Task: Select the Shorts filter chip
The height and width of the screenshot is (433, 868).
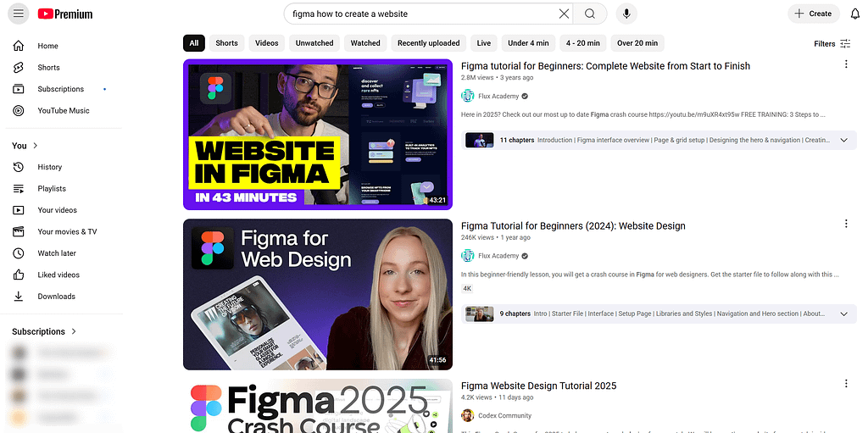Action: (226, 43)
